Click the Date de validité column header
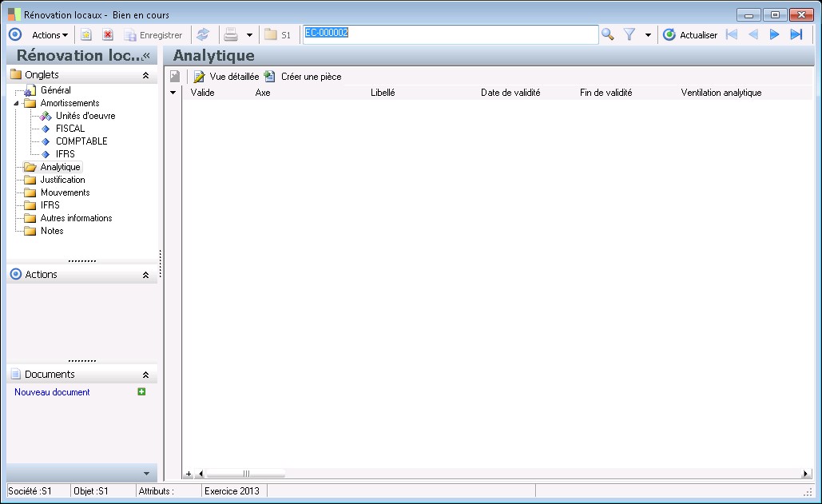822x504 pixels. coord(510,93)
